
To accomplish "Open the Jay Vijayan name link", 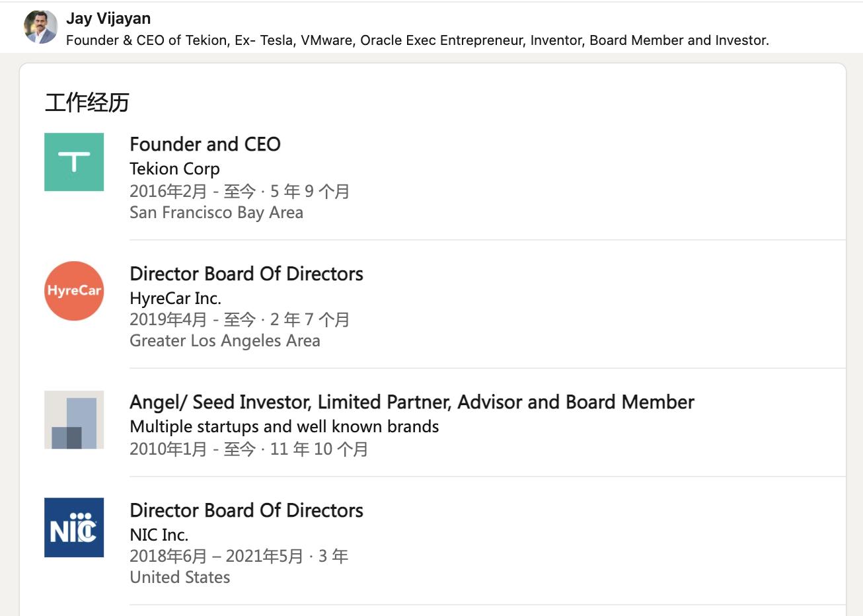I will 108,19.
